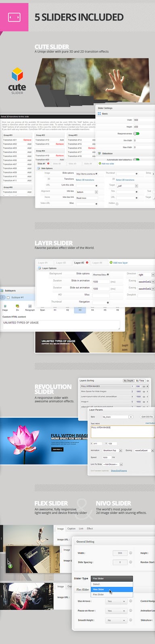Switch to Layer #3 tab
Screen dimensions: 155x644
(81, 262)
